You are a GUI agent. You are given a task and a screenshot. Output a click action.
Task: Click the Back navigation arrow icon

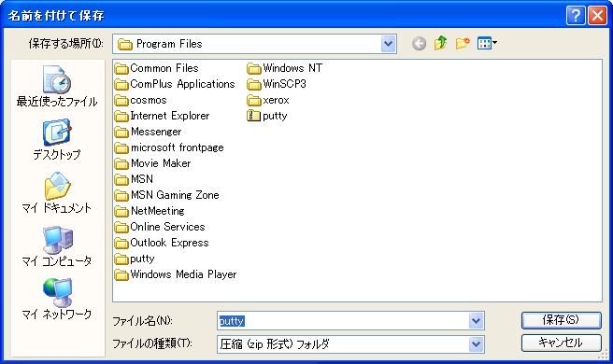click(419, 43)
